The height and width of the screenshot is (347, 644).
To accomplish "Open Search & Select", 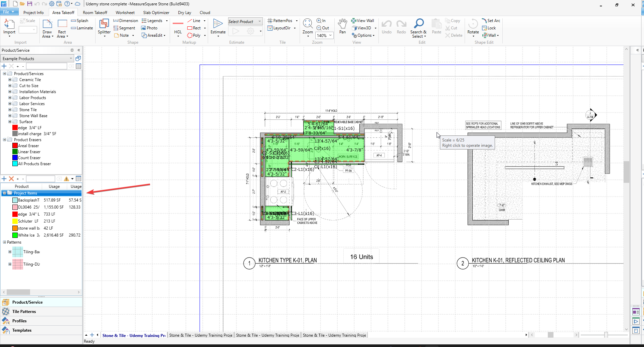I will pos(419,28).
